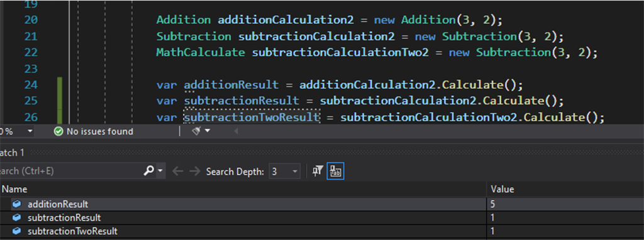Click the pinned filter icon in Watch toolbar
This screenshot has width=644, height=240.
[x=318, y=171]
